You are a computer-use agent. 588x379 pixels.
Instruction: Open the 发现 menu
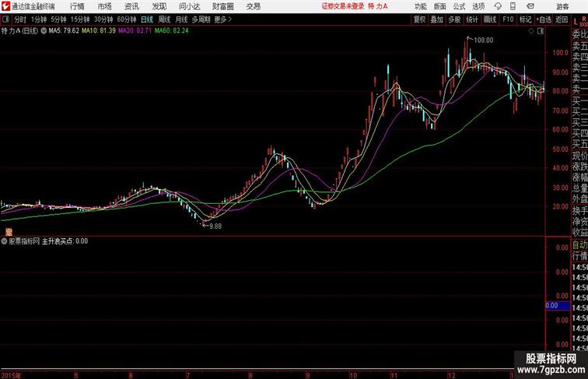pyautogui.click(x=159, y=6)
